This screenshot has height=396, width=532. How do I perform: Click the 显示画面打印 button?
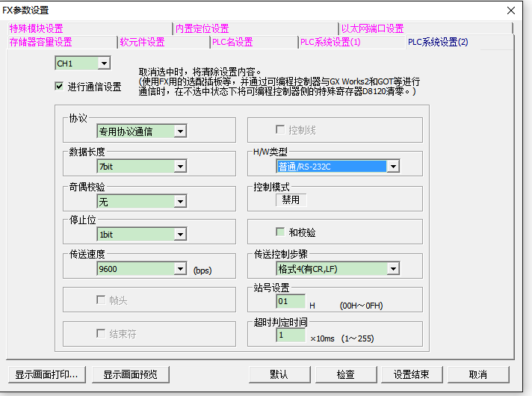click(46, 374)
